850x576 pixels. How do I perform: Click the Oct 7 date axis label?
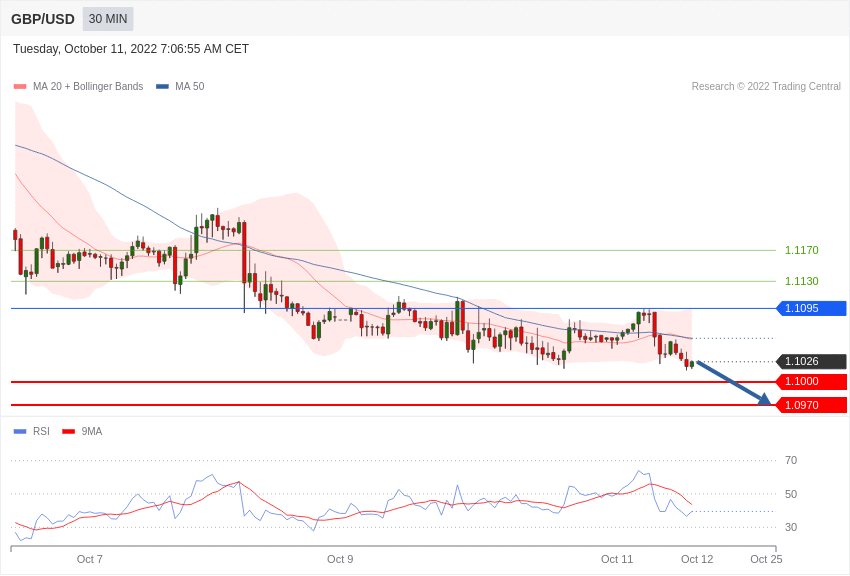(89, 559)
